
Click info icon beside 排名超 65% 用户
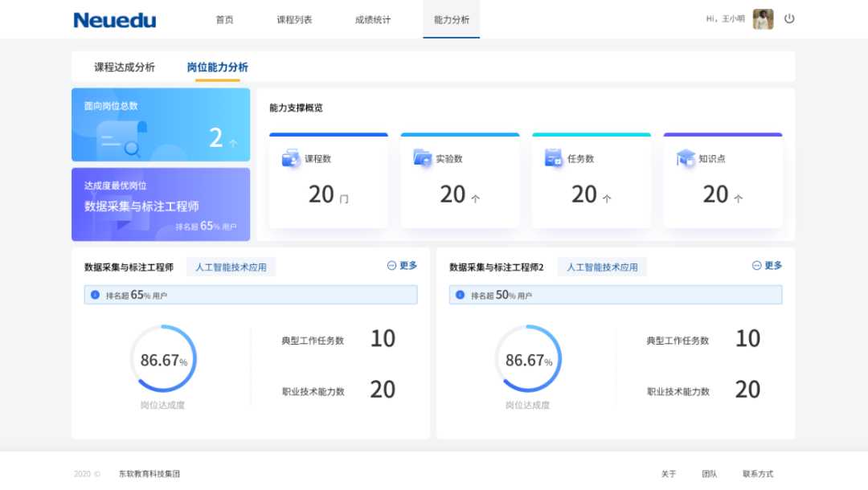click(95, 295)
